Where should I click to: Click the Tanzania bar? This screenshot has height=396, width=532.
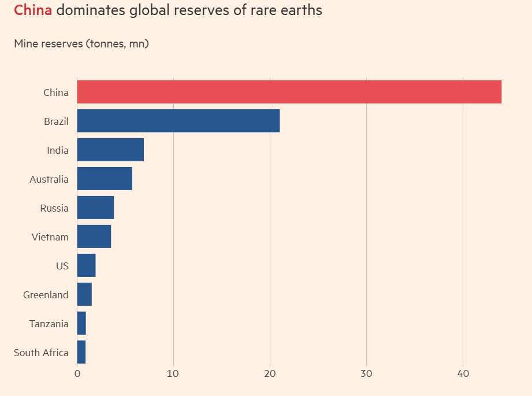(x=81, y=323)
